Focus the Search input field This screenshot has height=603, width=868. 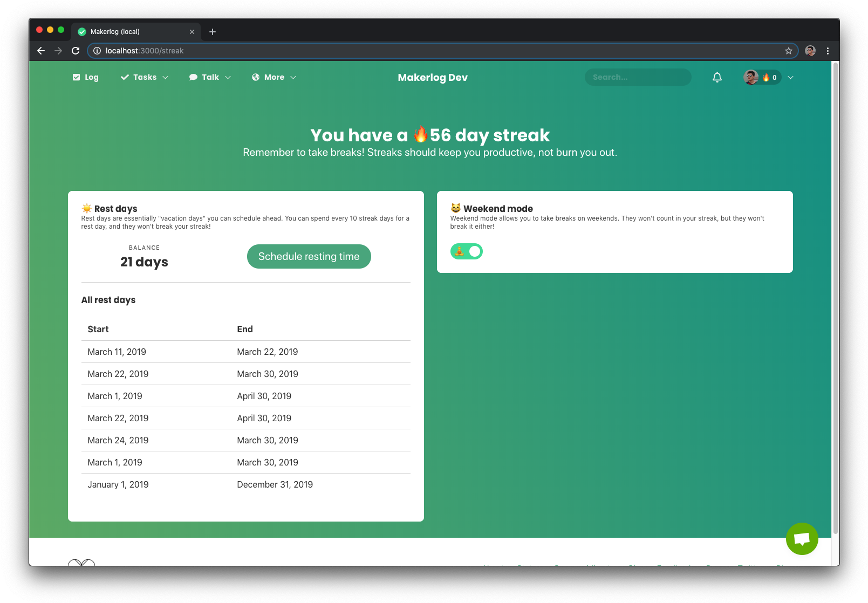pos(638,77)
